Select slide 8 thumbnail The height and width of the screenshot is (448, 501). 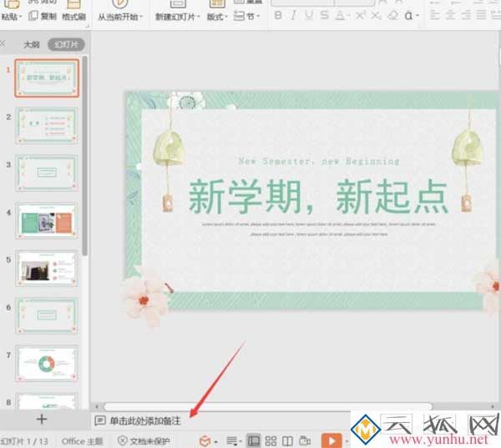(x=47, y=401)
